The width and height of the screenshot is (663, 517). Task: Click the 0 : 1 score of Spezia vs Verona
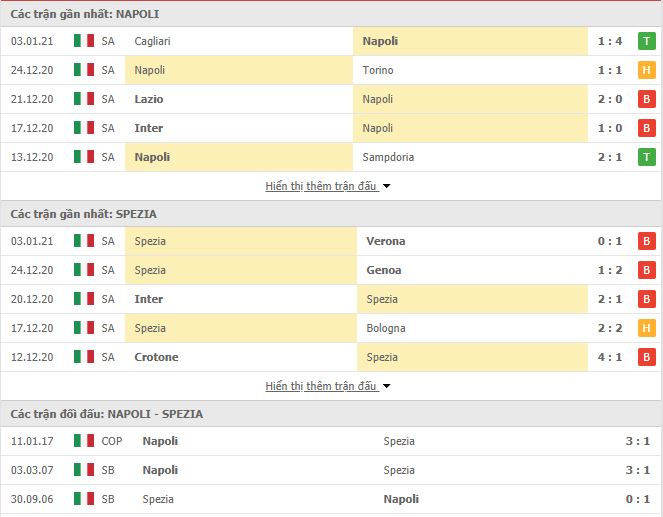(x=610, y=241)
